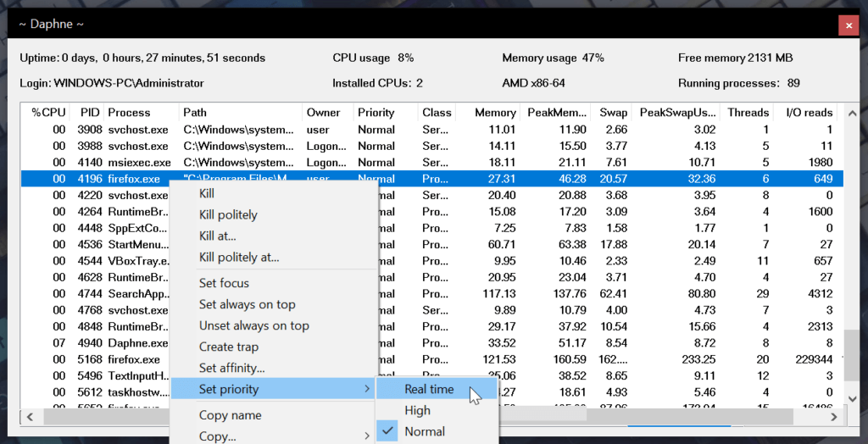Sort by the Memory column header

click(x=495, y=112)
